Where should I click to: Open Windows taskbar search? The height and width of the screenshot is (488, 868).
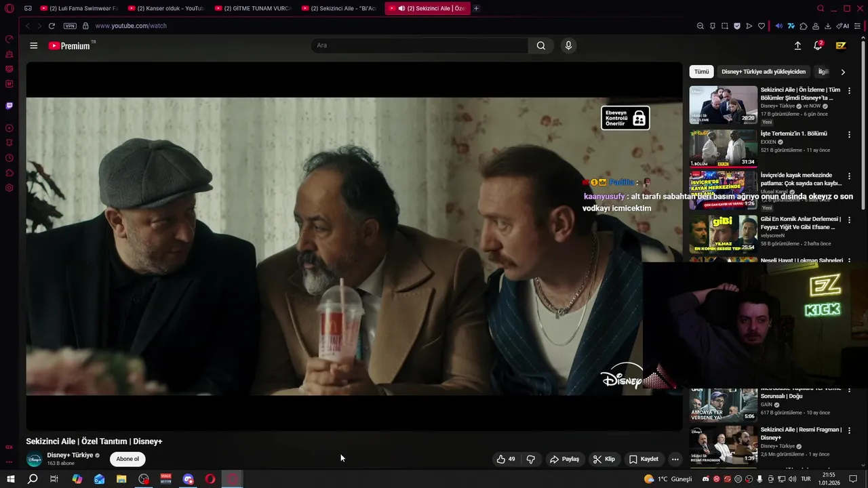33,479
